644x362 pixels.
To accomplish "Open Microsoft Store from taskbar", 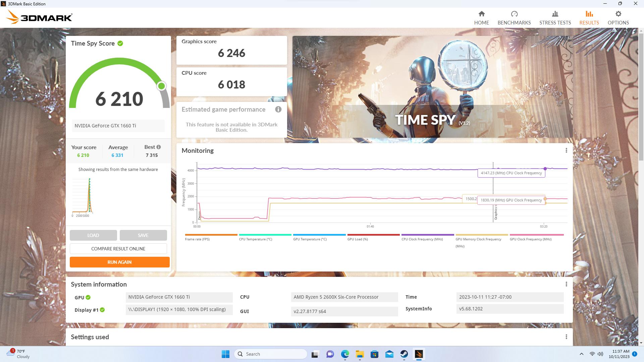I will (x=374, y=354).
